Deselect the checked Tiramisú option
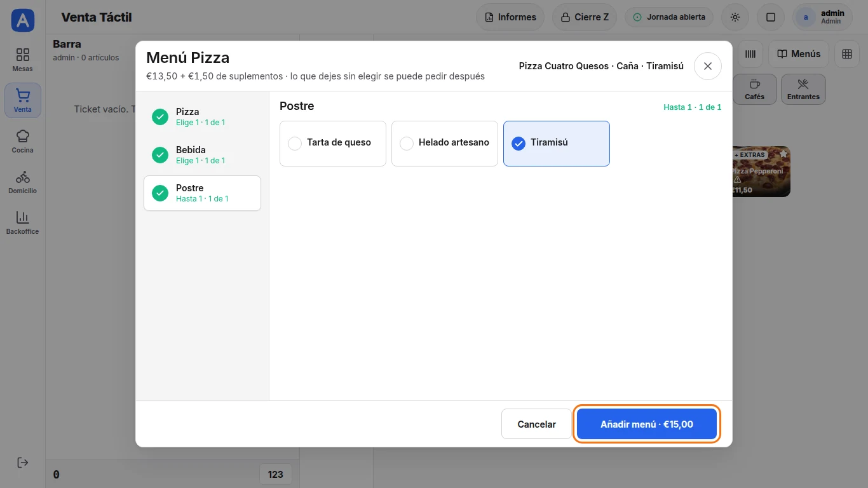 557,144
